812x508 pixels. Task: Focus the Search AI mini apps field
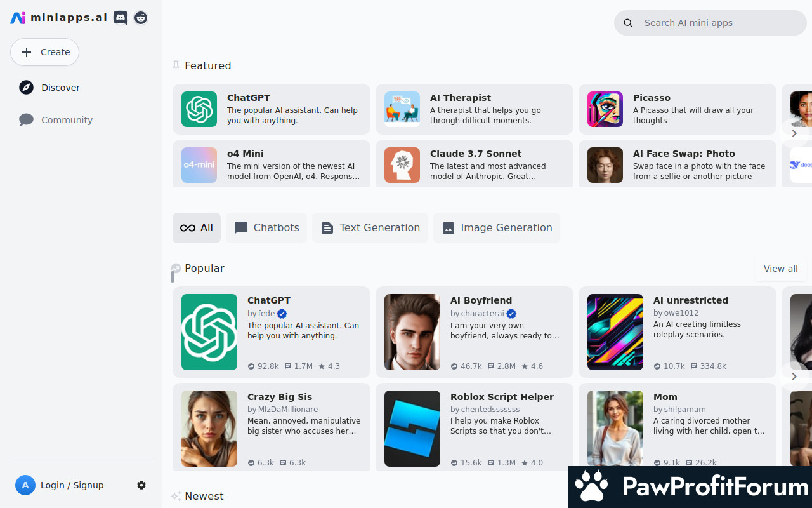click(710, 23)
